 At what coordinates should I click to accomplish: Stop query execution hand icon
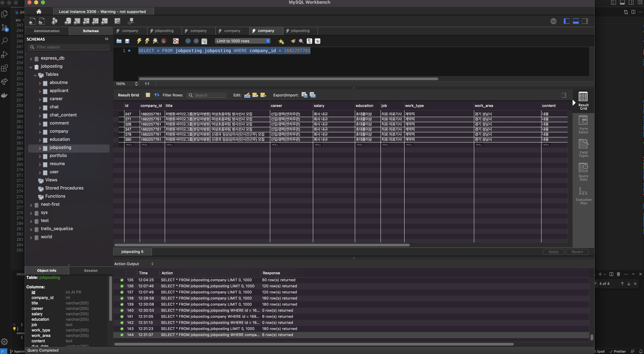[x=164, y=41]
